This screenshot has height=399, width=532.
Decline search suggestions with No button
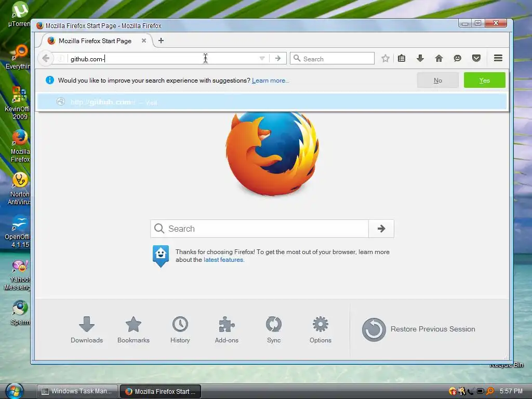pyautogui.click(x=437, y=81)
